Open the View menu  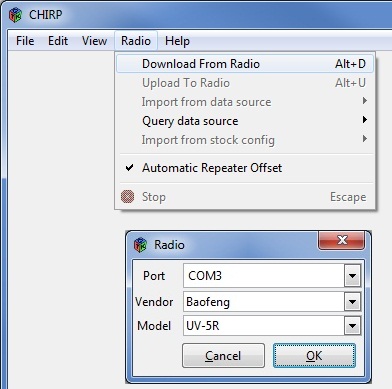(94, 41)
